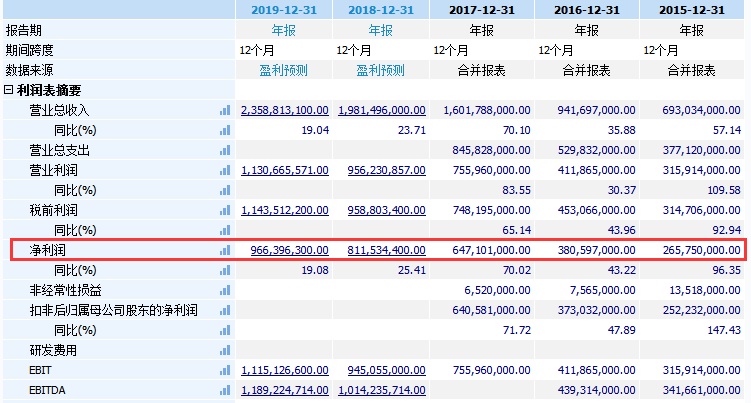The width and height of the screenshot is (751, 403).
Task: Open chart icon for 税前利润 row
Action: coord(225,210)
